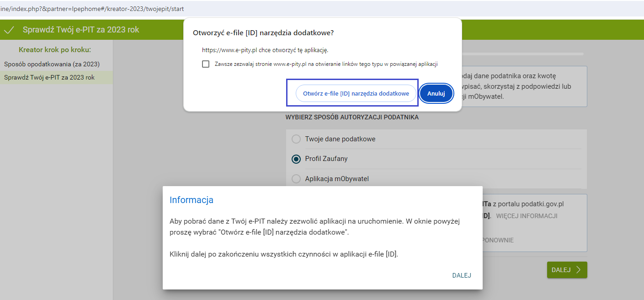
Task: Click the green header title text
Action: (81, 30)
